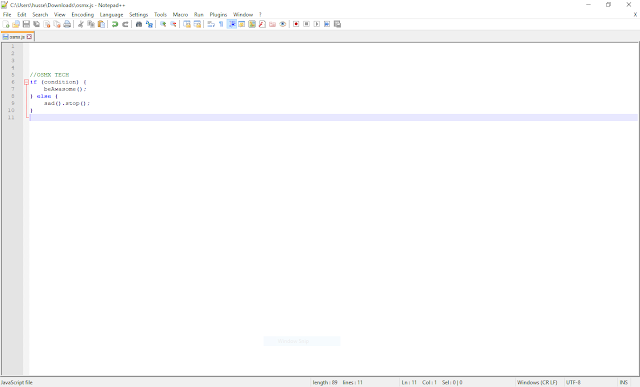
Task: Open the View menu
Action: click(60, 15)
